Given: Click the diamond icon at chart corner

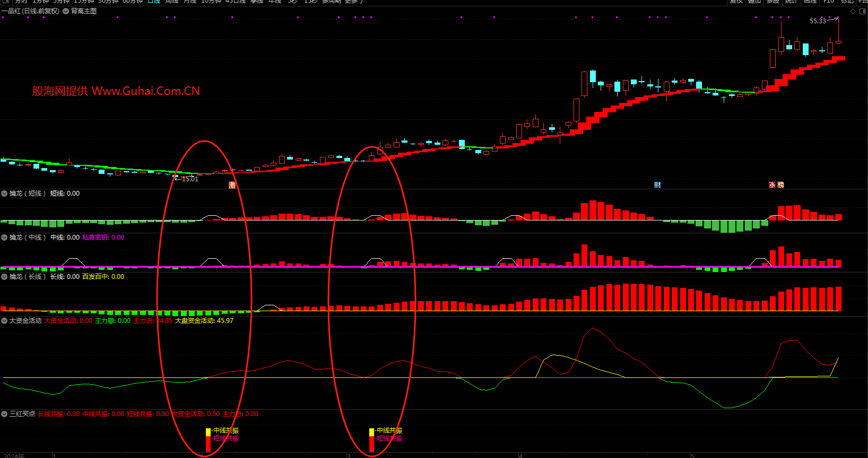Looking at the screenshot, I should point(853,11).
